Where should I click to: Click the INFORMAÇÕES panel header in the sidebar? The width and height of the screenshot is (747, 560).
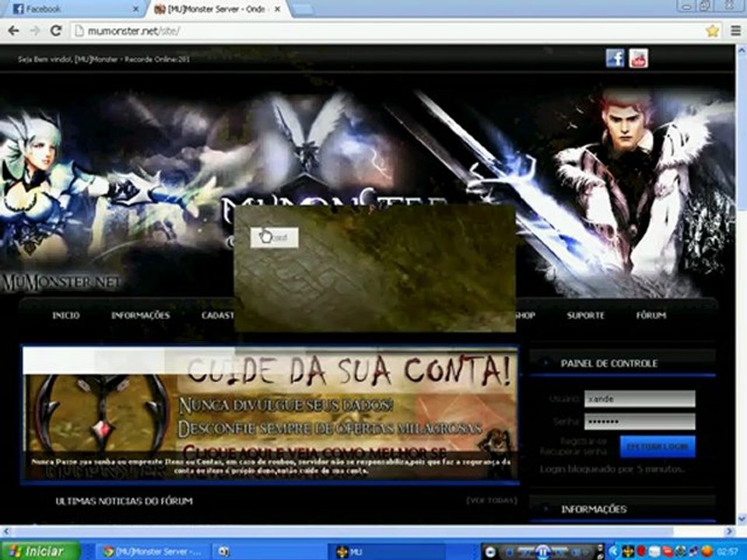tap(622, 509)
